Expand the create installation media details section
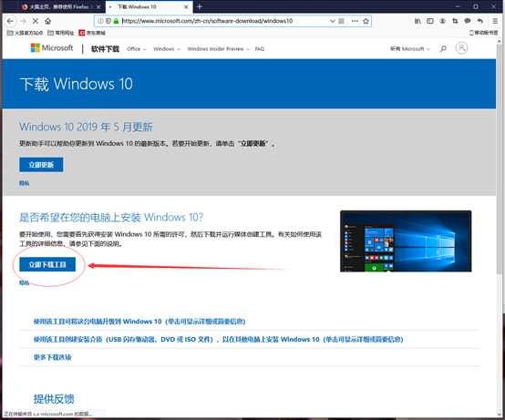 pos(219,339)
